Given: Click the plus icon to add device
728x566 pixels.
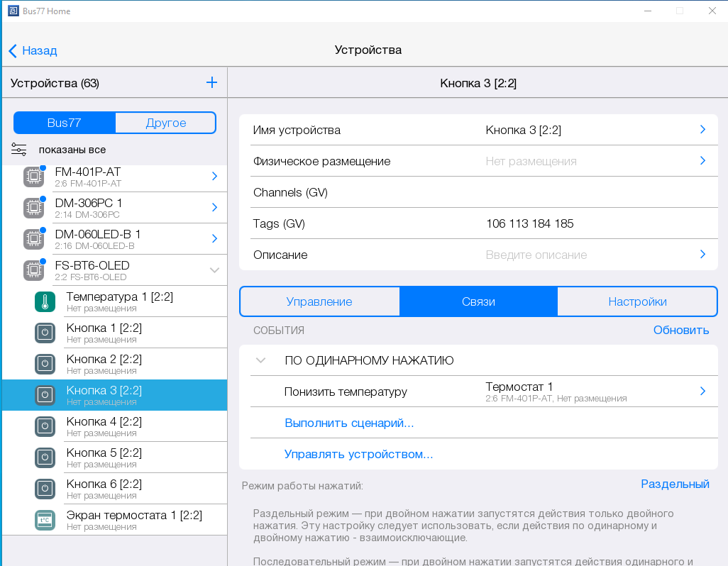Looking at the screenshot, I should point(211,83).
